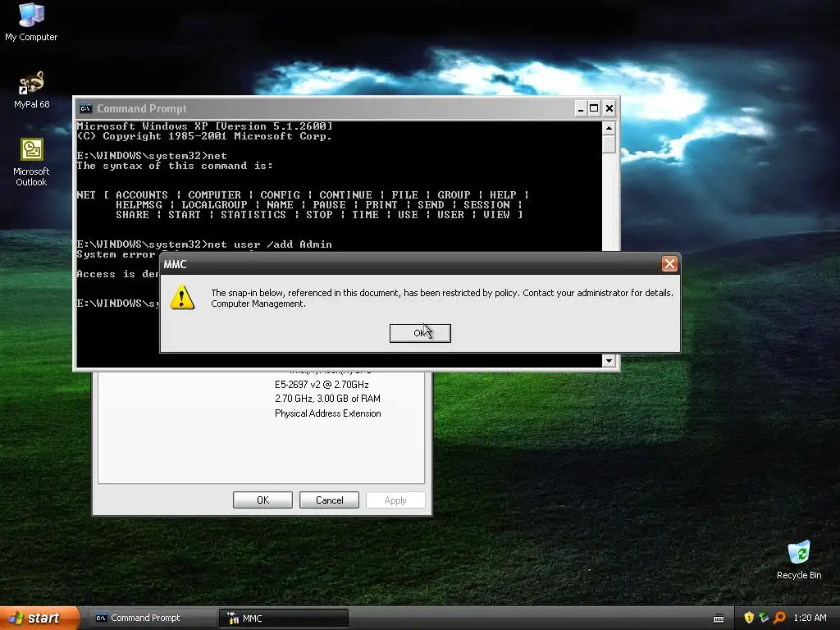Click OK in the System Properties window
The height and width of the screenshot is (630, 840).
coord(262,500)
